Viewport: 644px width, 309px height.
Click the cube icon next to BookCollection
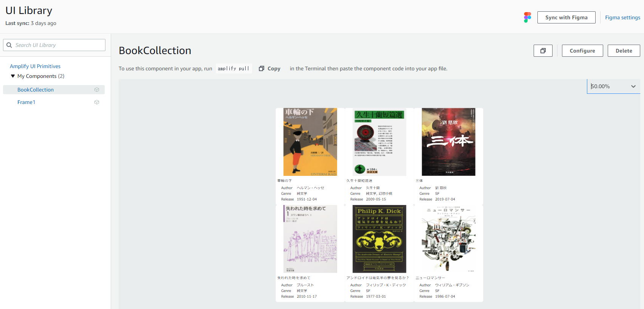coord(97,90)
